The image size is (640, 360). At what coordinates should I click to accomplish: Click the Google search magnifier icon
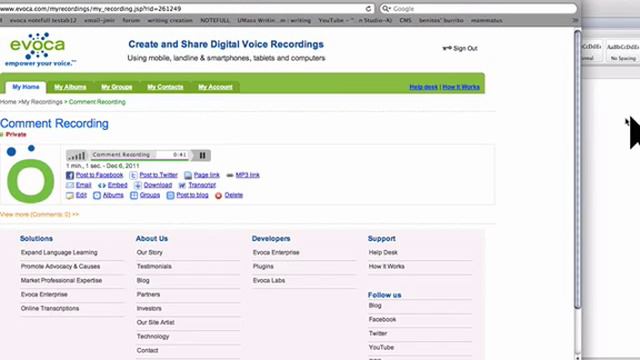(386, 9)
